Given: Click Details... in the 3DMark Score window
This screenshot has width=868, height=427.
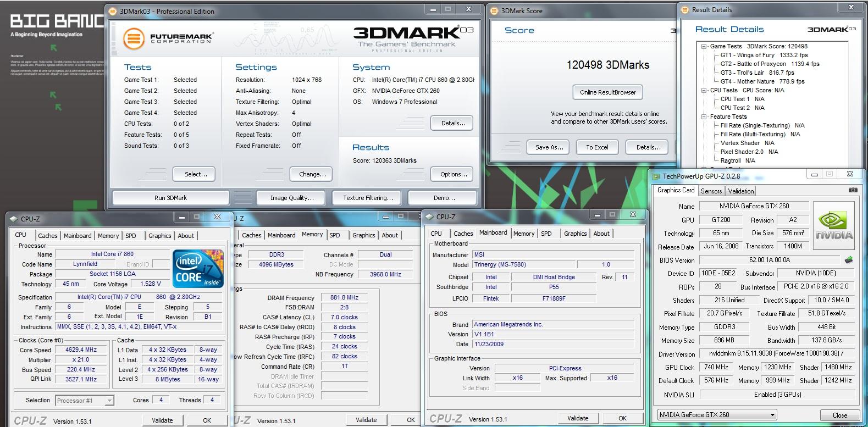Looking at the screenshot, I should click(x=648, y=147).
